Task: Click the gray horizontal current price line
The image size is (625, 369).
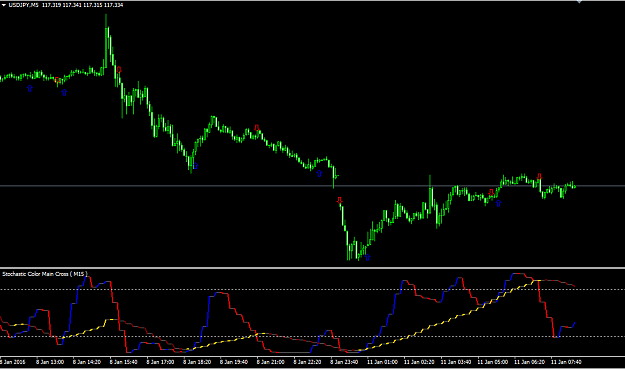Action: [312, 186]
